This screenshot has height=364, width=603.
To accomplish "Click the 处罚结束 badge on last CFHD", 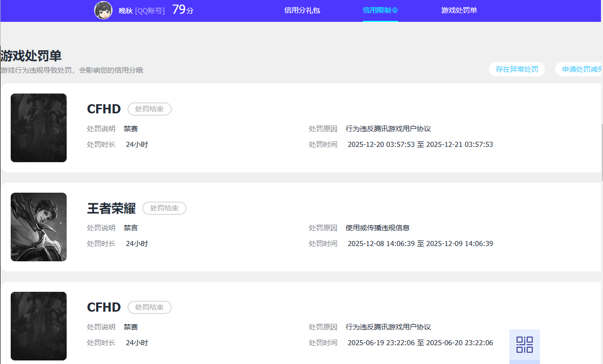I will [149, 308].
